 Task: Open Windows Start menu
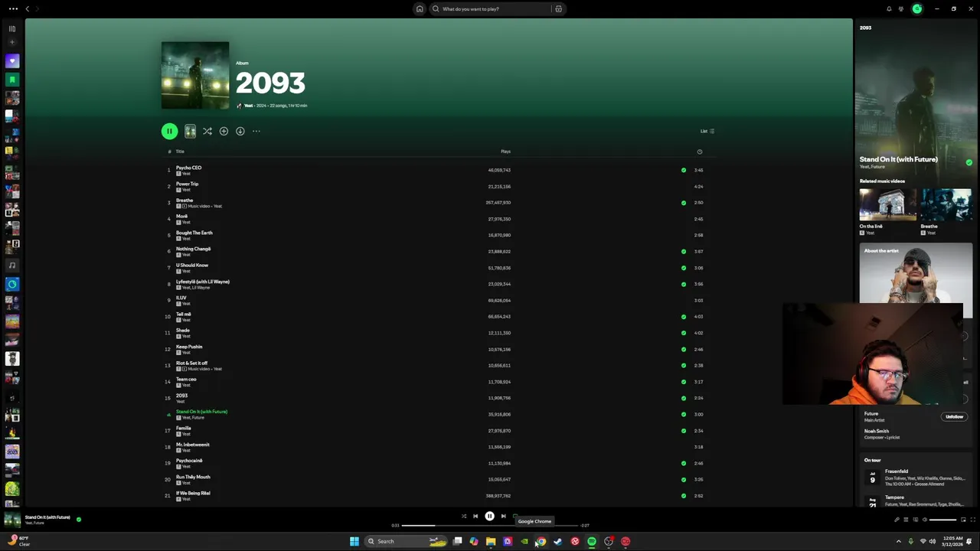(354, 541)
